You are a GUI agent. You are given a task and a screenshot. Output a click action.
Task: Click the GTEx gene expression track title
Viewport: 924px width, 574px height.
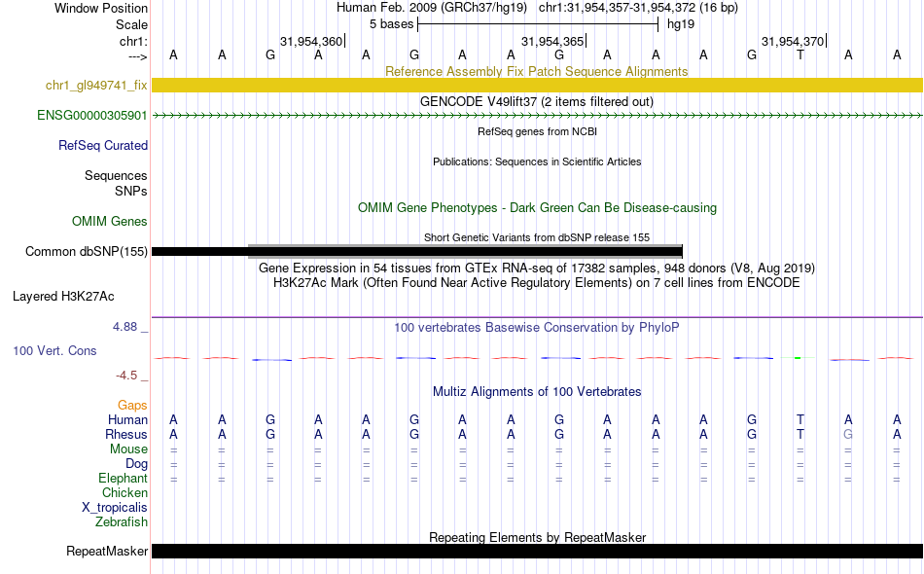(x=537, y=269)
